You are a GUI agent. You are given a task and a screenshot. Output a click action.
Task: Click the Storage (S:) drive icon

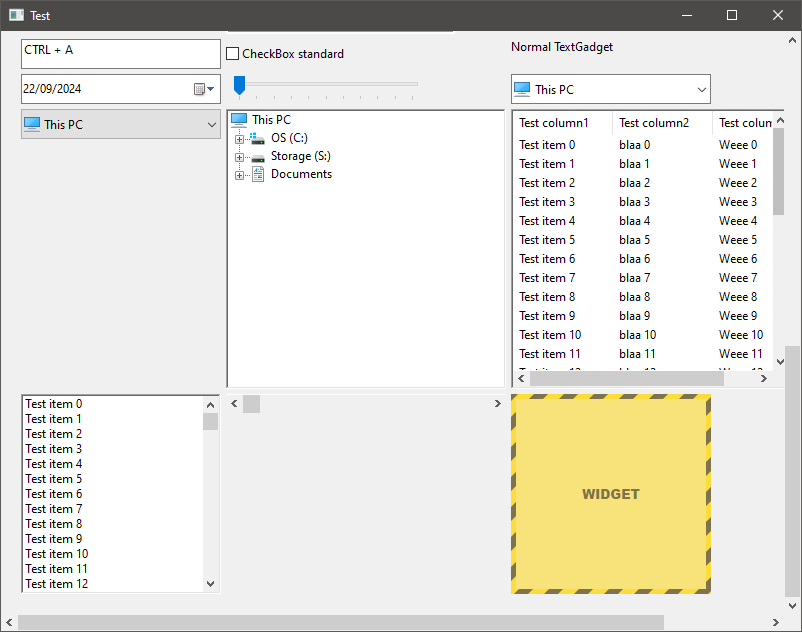point(258,157)
